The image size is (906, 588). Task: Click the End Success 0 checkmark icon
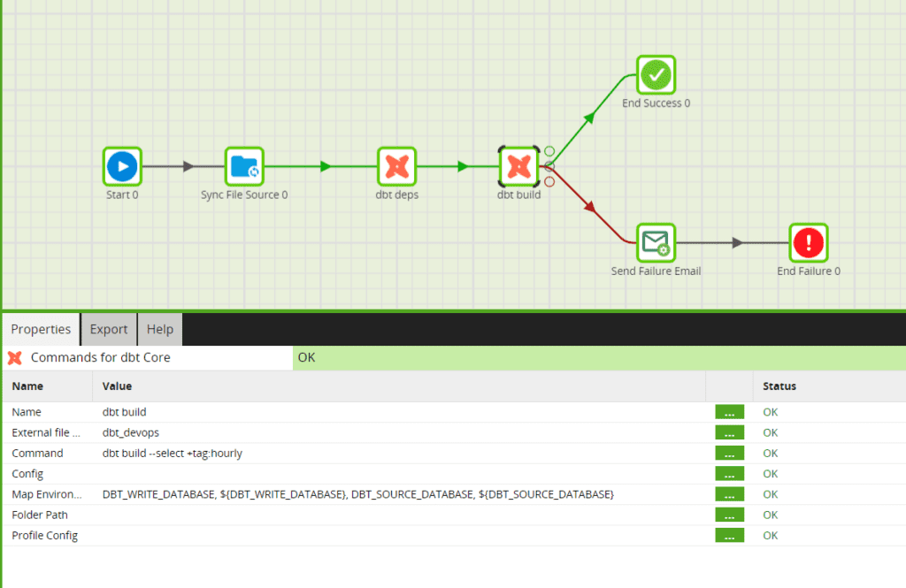(656, 75)
